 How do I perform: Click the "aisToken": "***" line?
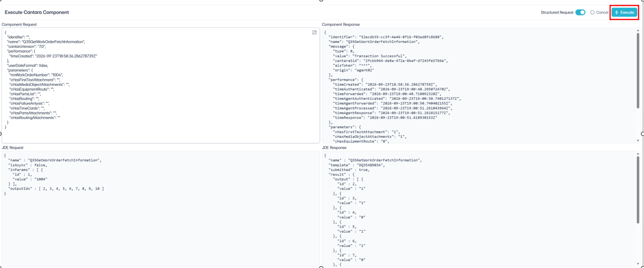coord(353,65)
